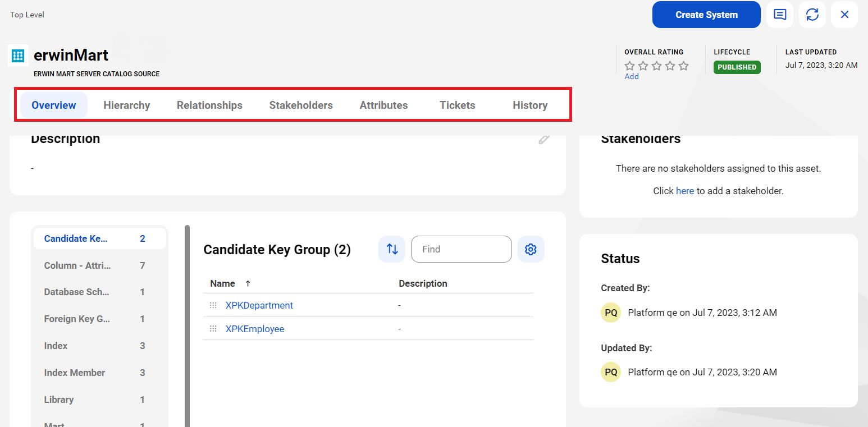Rate with the fifth star

(x=683, y=66)
